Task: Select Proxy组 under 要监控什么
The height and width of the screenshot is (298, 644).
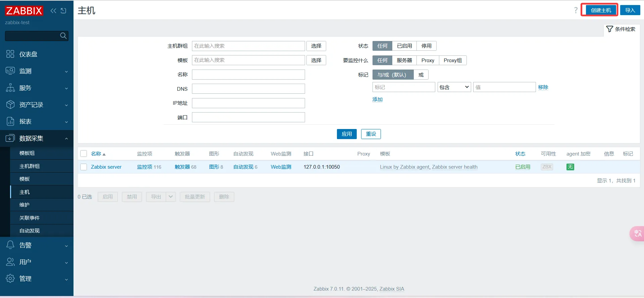Action: click(453, 60)
